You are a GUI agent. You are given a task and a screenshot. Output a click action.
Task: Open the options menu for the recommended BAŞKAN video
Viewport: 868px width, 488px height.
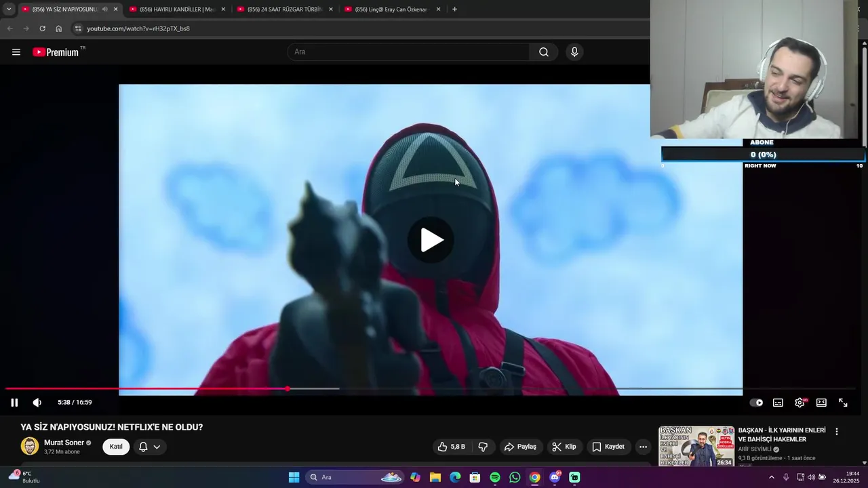pyautogui.click(x=837, y=432)
